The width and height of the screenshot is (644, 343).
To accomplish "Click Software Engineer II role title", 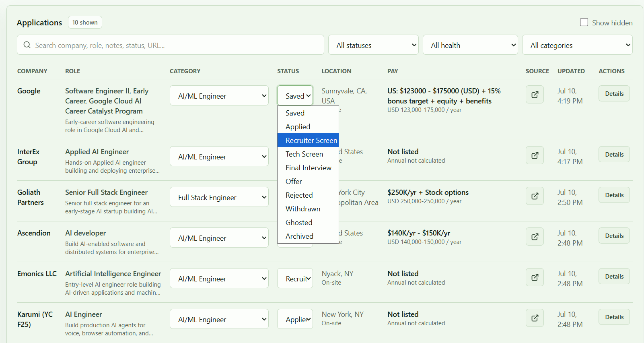I will 107,101.
